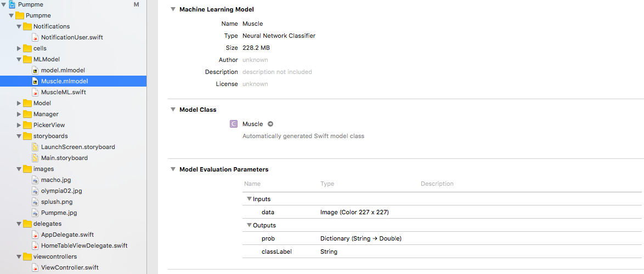Click the macho.jpg image file icon

[35, 180]
